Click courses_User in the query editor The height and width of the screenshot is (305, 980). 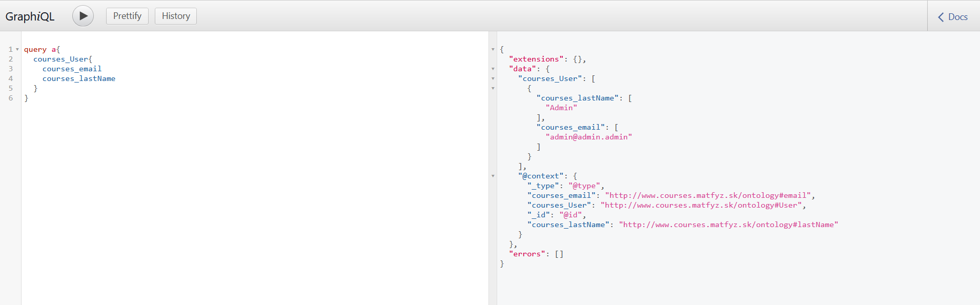click(61, 59)
